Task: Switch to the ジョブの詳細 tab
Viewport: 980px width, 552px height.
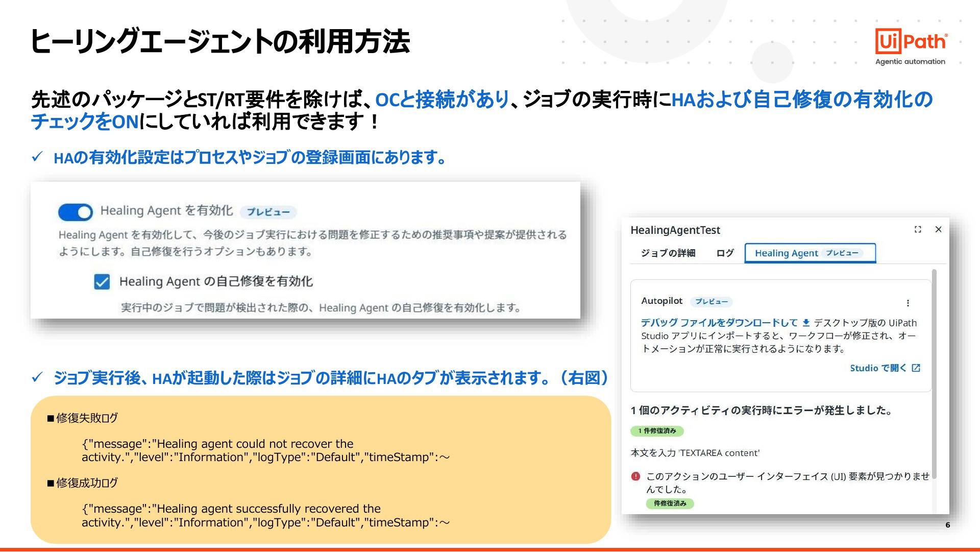Action: coord(668,253)
